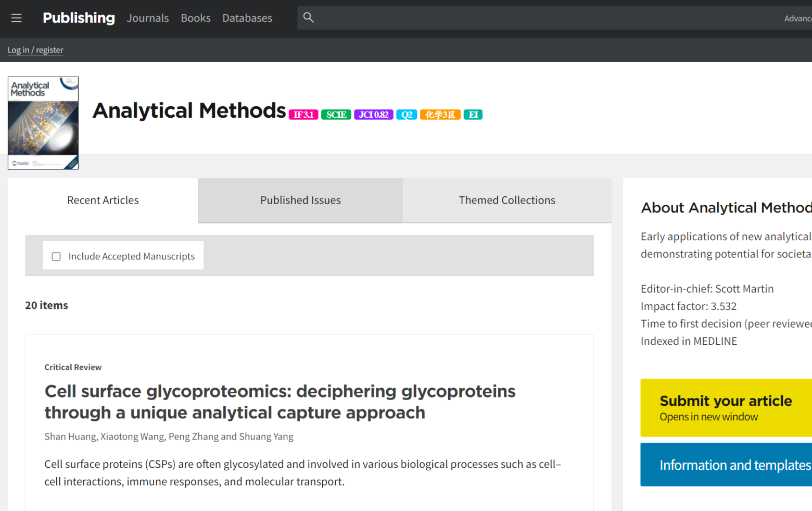The image size is (812, 511).
Task: Open the Themed Collections tab
Action: (506, 201)
